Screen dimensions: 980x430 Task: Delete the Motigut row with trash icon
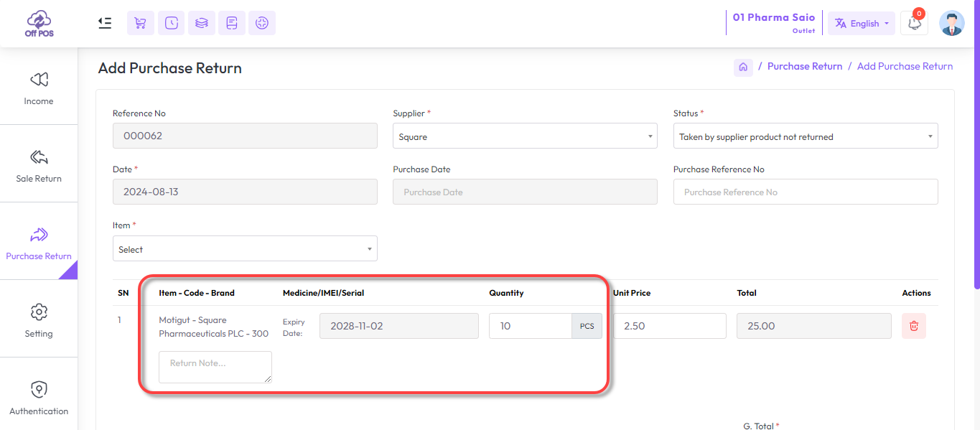pyautogui.click(x=914, y=326)
